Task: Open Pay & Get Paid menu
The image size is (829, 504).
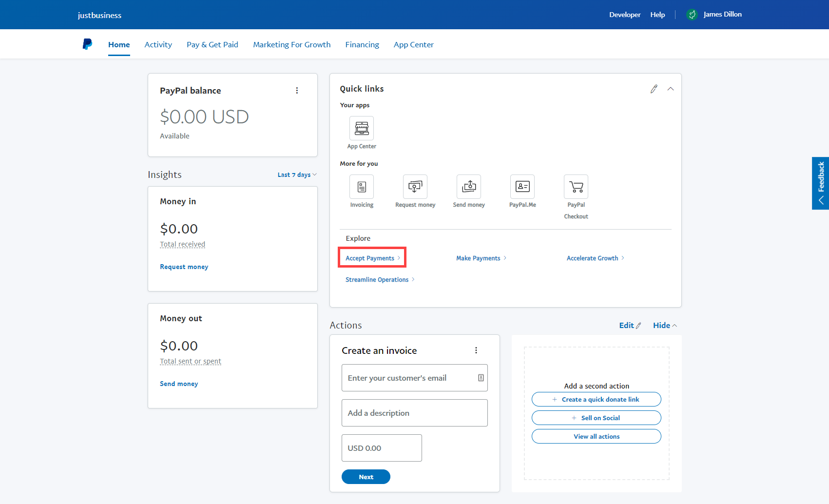Action: 212,44
